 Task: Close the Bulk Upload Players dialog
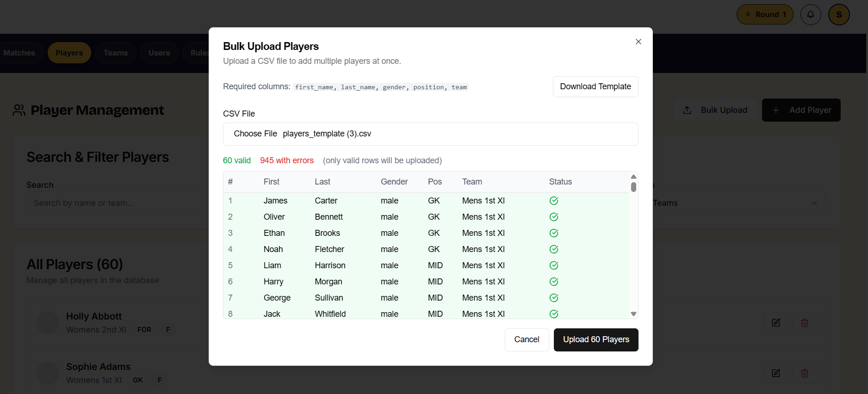point(638,42)
